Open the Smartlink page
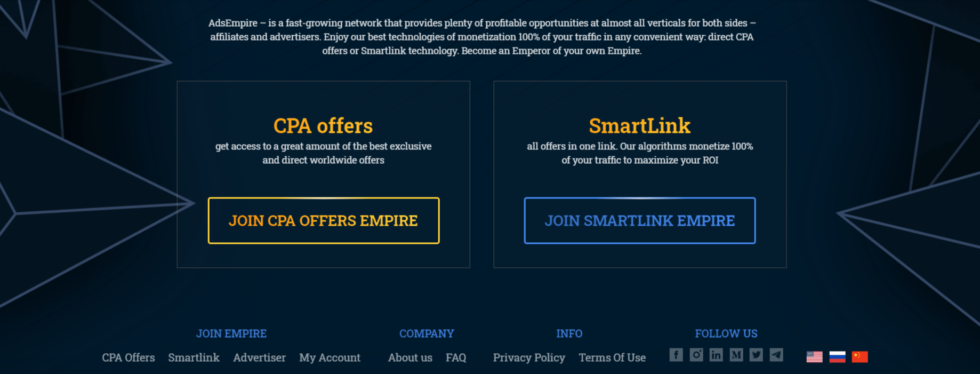The height and width of the screenshot is (374, 980). point(194,358)
